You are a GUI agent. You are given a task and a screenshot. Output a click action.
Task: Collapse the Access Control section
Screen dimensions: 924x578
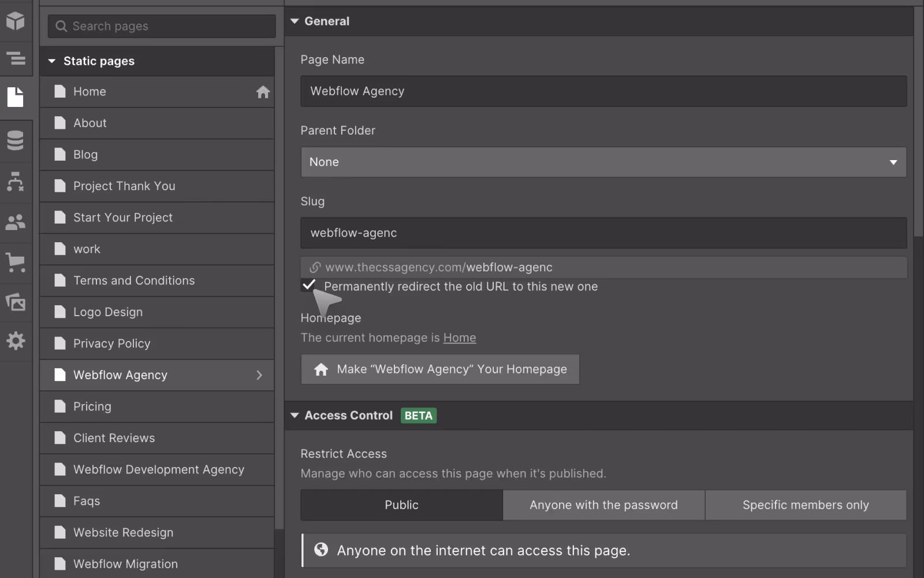pos(295,416)
